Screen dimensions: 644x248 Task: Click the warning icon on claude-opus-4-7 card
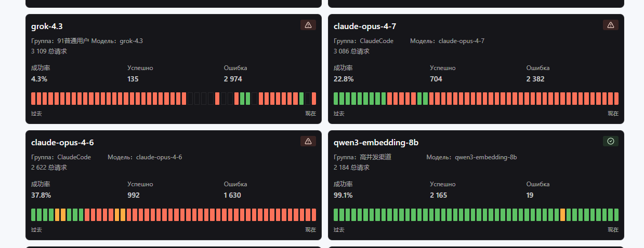pos(611,25)
